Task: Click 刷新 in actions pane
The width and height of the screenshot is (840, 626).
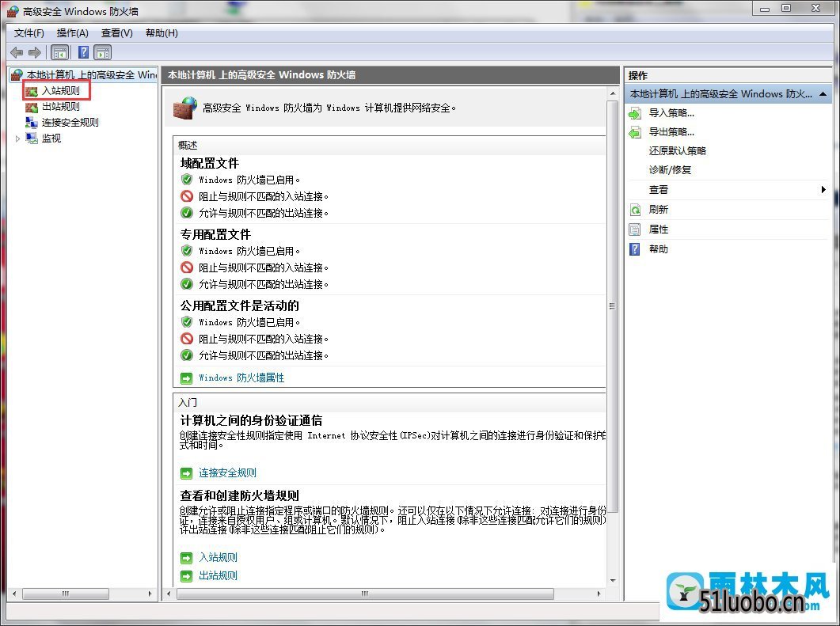Action: [x=659, y=210]
